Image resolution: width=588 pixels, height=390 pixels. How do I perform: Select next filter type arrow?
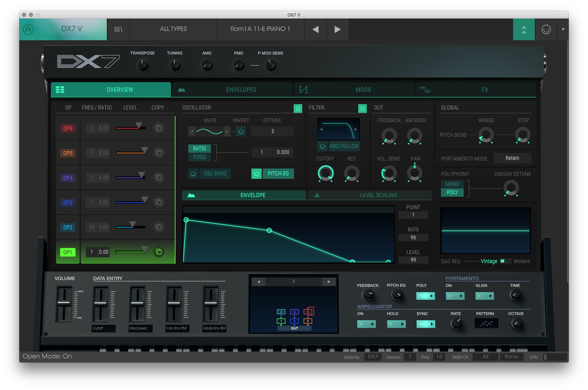[x=356, y=130]
